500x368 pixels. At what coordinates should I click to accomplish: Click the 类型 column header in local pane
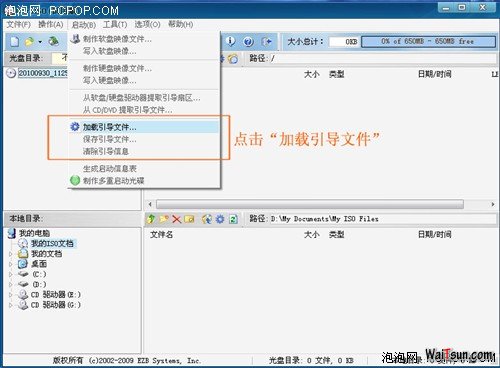point(336,235)
